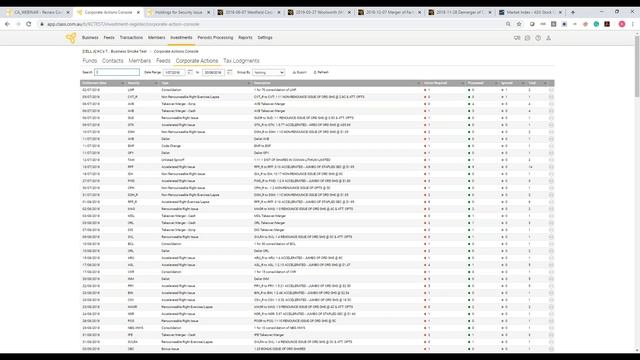Click the Export button
640x360 pixels.
tap(300, 72)
